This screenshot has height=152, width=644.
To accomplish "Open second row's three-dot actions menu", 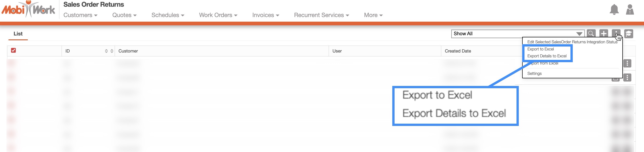I will (x=627, y=78).
